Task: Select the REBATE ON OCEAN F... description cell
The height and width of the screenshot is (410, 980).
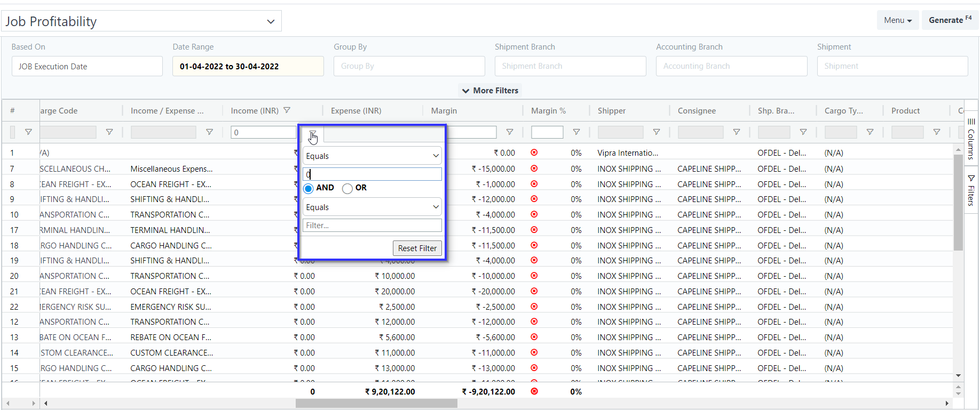Action: click(171, 337)
